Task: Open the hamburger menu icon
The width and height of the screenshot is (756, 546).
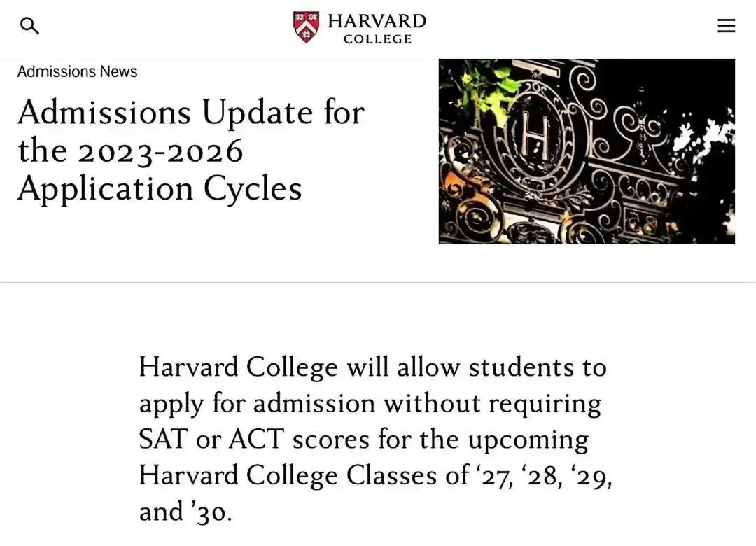Action: (x=726, y=26)
